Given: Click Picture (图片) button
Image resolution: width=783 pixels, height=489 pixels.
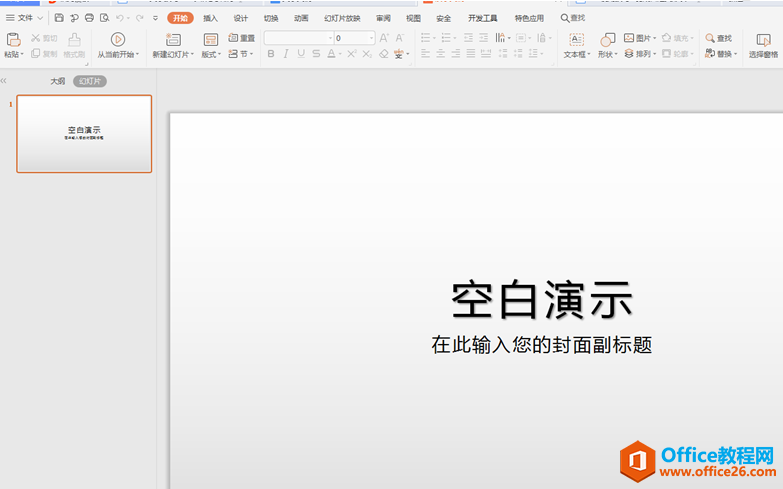Looking at the screenshot, I should pos(639,38).
